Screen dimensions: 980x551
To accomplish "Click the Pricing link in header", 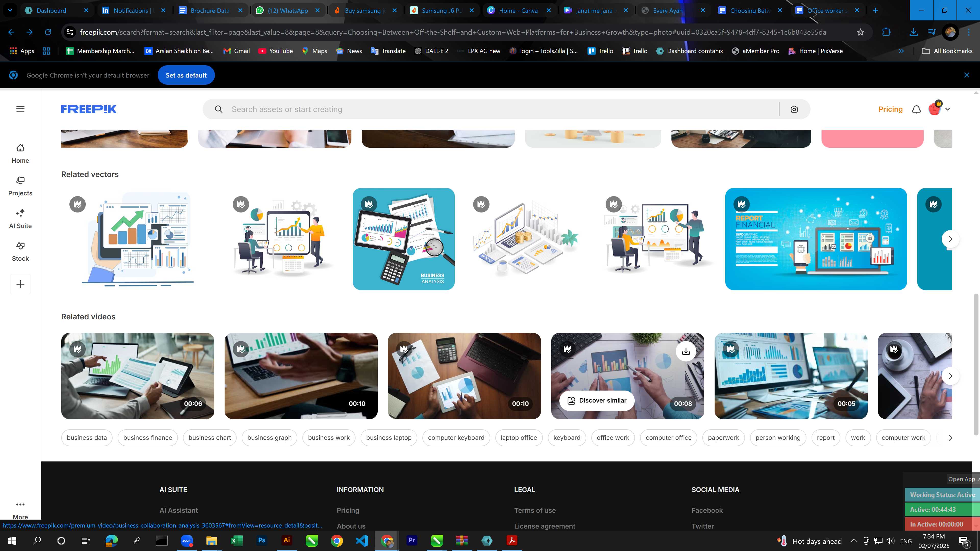I will pyautogui.click(x=890, y=109).
